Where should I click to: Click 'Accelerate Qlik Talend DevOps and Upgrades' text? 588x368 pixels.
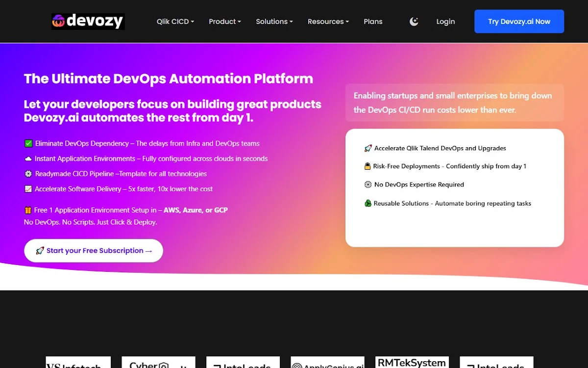tap(440, 148)
